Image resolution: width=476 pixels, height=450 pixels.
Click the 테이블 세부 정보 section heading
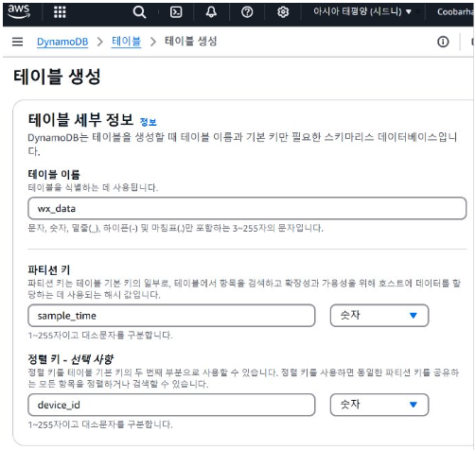tap(80, 120)
